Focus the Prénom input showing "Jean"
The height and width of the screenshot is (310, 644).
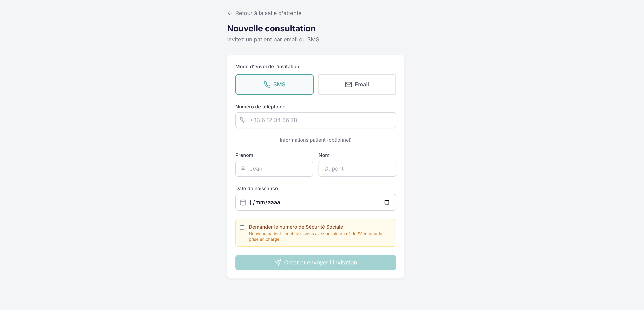tap(274, 169)
